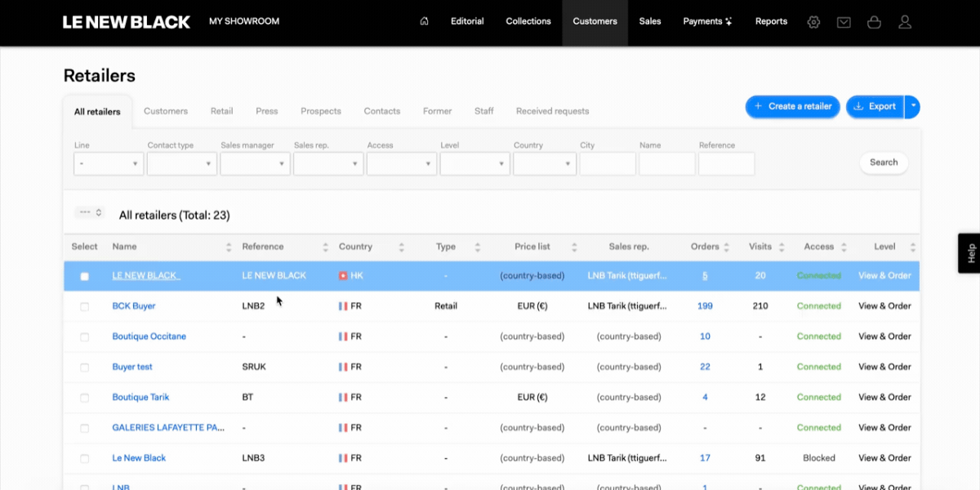Switch to the Customers tab
The height and width of the screenshot is (490, 980).
tap(166, 111)
